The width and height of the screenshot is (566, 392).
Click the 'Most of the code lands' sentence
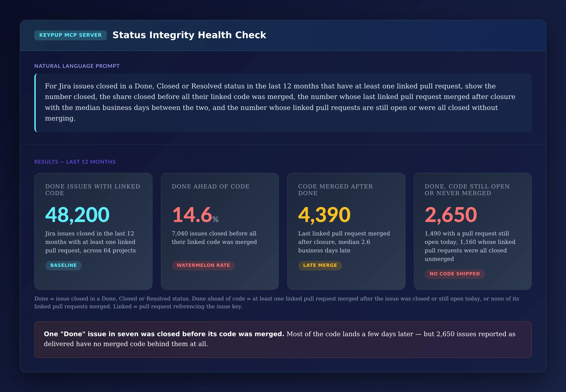(x=280, y=339)
